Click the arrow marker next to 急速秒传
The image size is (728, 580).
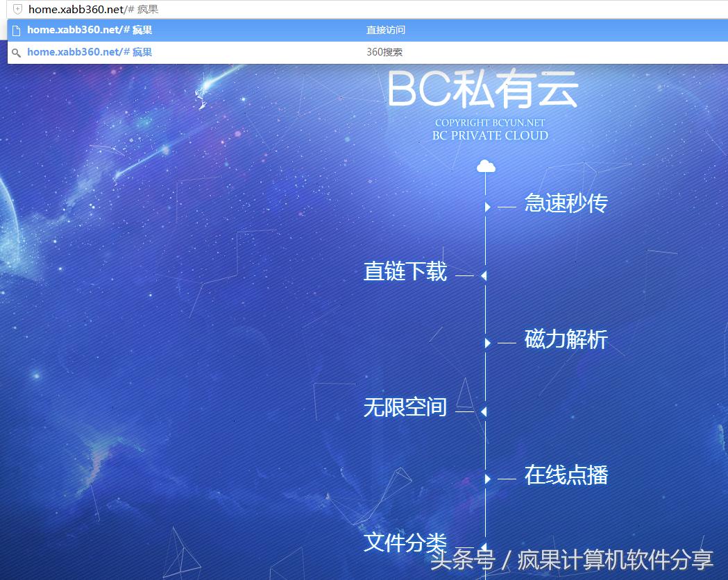[x=486, y=206]
